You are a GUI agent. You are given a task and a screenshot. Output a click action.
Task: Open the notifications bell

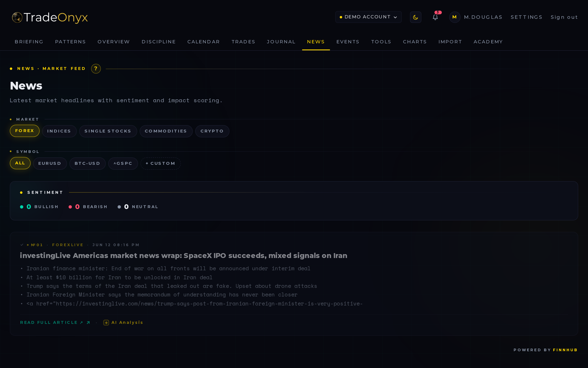[x=435, y=17]
